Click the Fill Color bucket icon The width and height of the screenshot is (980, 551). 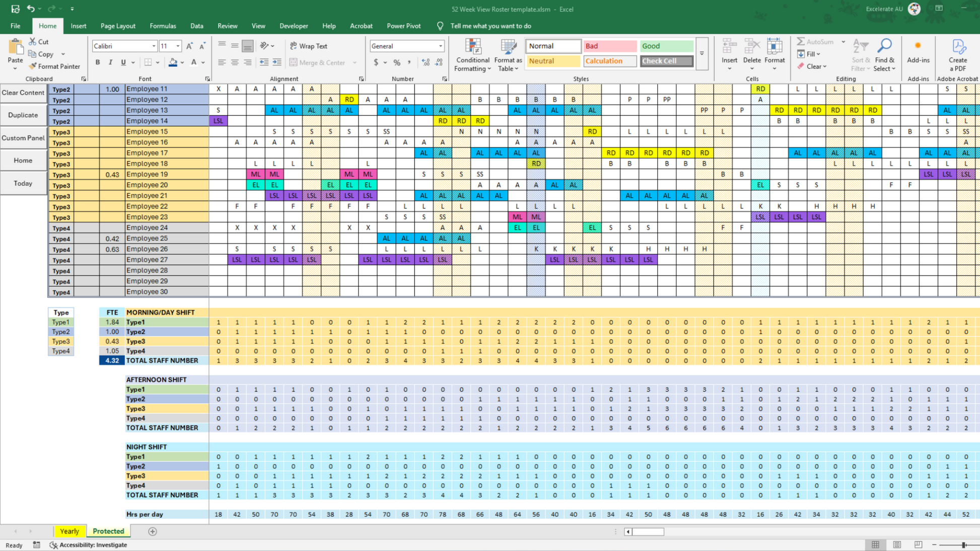(173, 62)
